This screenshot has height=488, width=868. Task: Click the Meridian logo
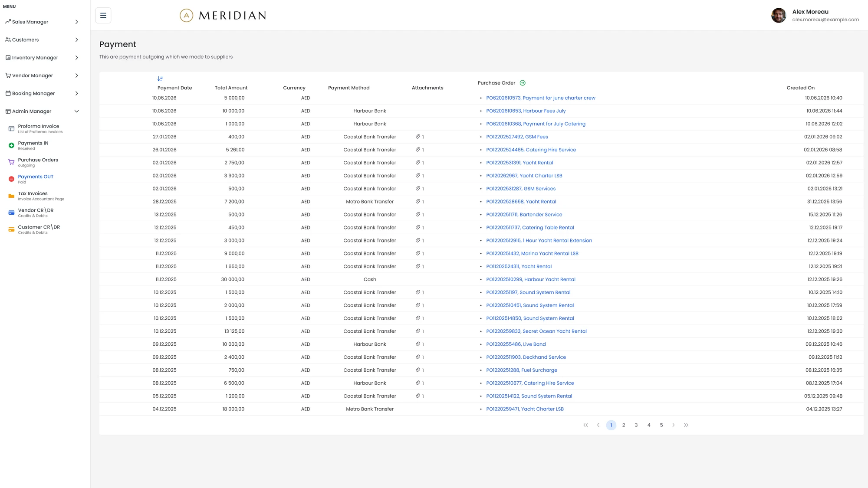(223, 16)
